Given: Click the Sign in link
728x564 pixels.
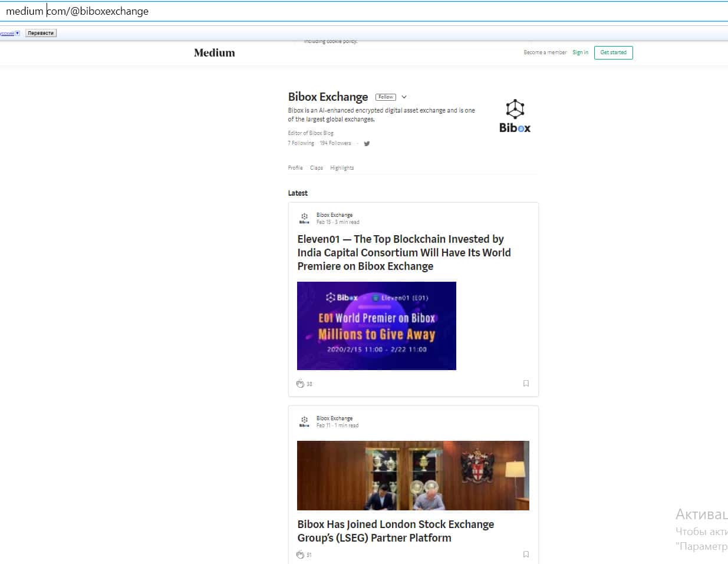Looking at the screenshot, I should point(580,52).
